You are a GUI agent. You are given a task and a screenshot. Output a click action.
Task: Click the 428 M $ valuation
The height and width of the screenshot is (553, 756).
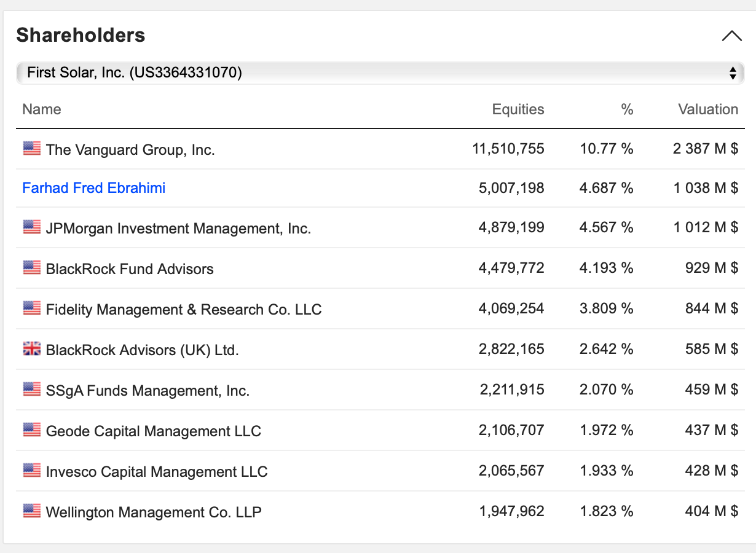[712, 471]
